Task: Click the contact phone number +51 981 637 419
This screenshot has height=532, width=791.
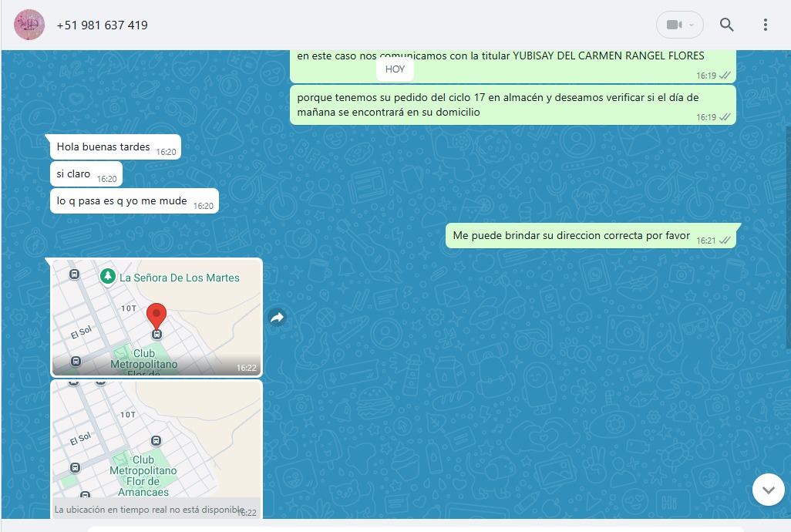Action: pyautogui.click(x=103, y=25)
